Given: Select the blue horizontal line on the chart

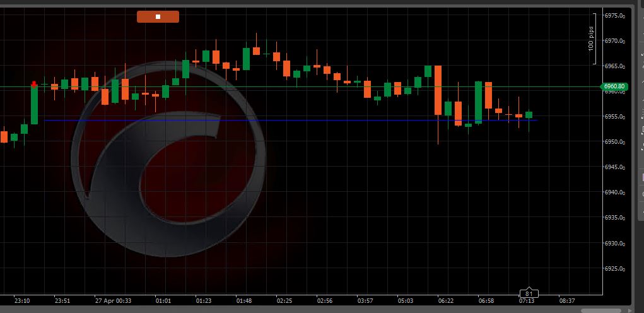Looking at the screenshot, I should (290, 121).
